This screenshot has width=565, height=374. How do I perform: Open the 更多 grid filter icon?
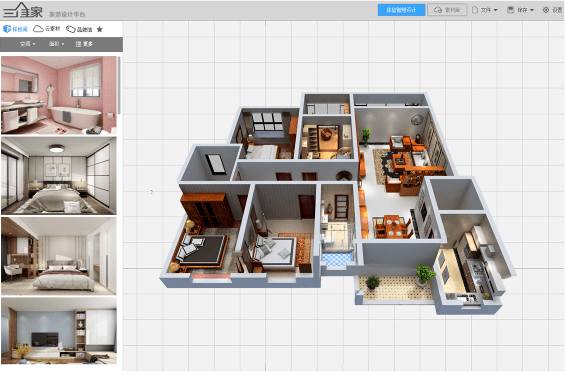click(x=84, y=44)
